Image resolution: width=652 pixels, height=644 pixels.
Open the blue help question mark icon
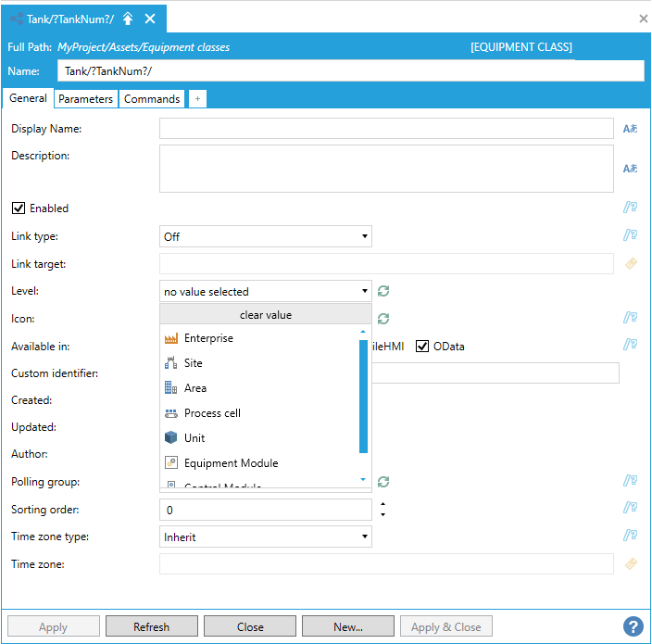click(633, 626)
